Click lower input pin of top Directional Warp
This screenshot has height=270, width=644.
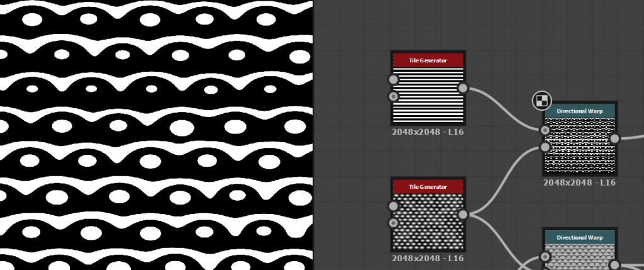pyautogui.click(x=545, y=147)
